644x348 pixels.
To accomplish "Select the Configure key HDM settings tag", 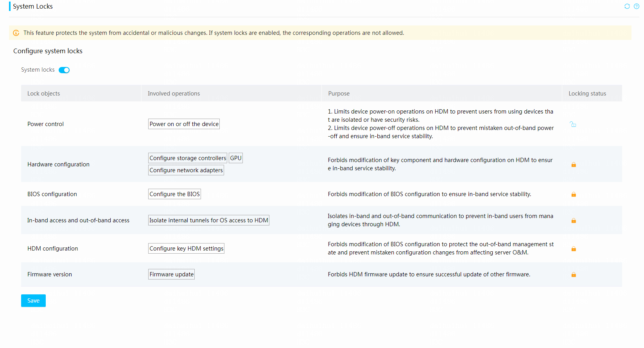I will click(186, 249).
